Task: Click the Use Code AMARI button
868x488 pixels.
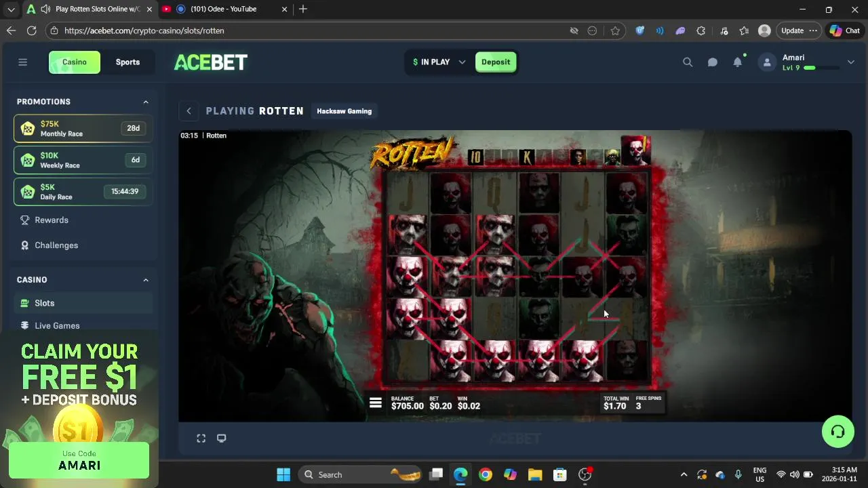Action: coord(79,460)
